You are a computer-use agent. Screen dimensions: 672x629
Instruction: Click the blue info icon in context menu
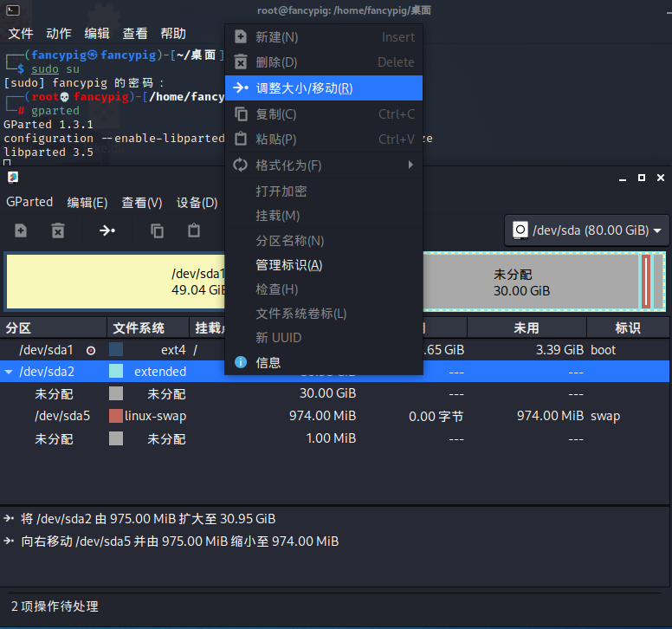[241, 362]
